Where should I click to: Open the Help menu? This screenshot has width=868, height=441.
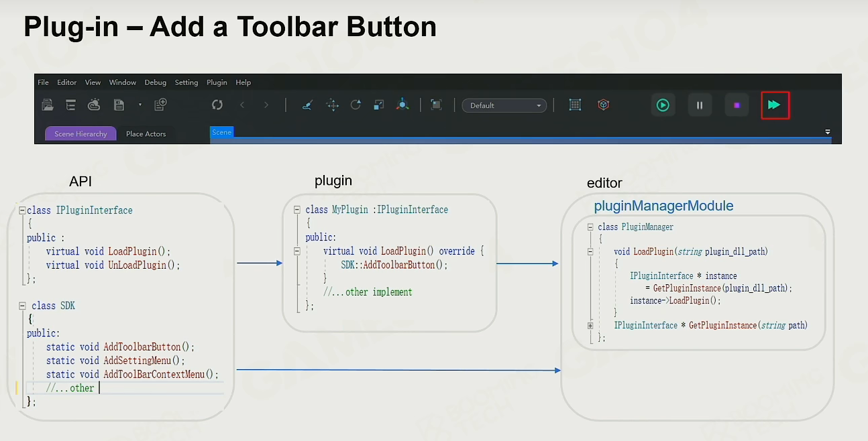coord(243,82)
